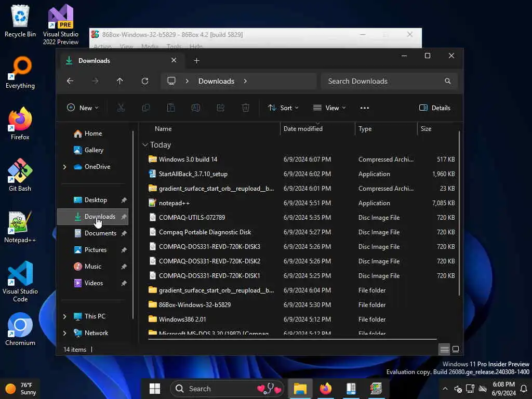Screen dimensions: 532x399
Task: Switch to details list view icon in status bar
Action: tap(445, 349)
